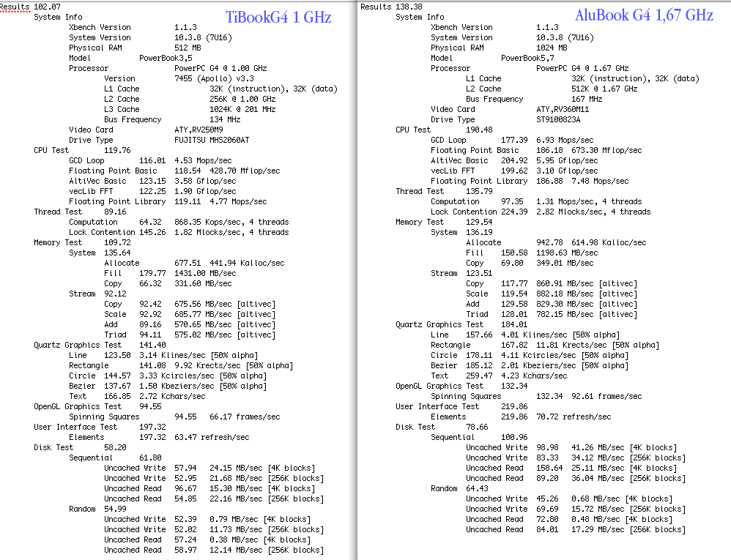Image resolution: width=731 pixels, height=560 pixels.
Task: Click '2.82 Mlocks/sec, 4 threads' lock contention
Action: click(x=593, y=212)
